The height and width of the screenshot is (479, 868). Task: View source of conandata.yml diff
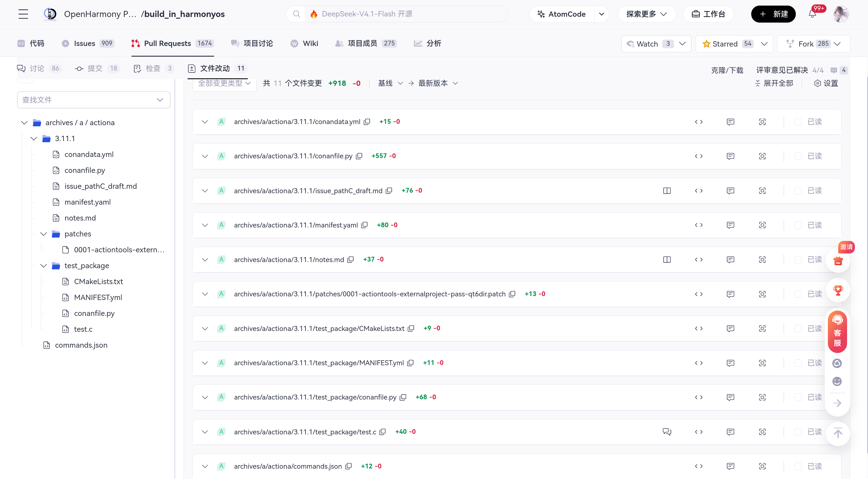(699, 122)
